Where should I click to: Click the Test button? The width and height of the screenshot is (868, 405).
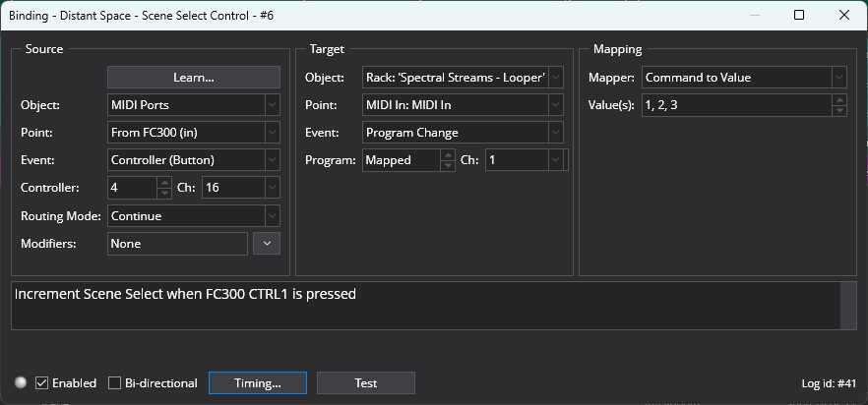pos(366,382)
